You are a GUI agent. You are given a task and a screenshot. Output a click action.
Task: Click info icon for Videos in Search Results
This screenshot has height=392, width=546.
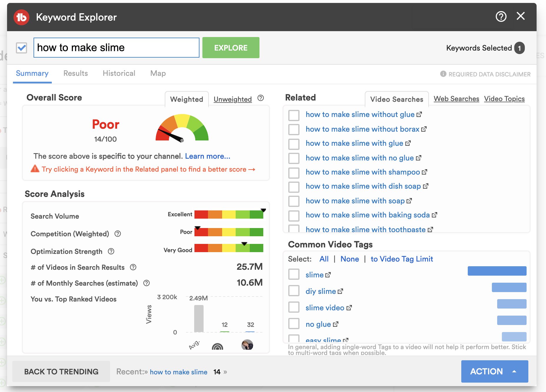tap(133, 267)
